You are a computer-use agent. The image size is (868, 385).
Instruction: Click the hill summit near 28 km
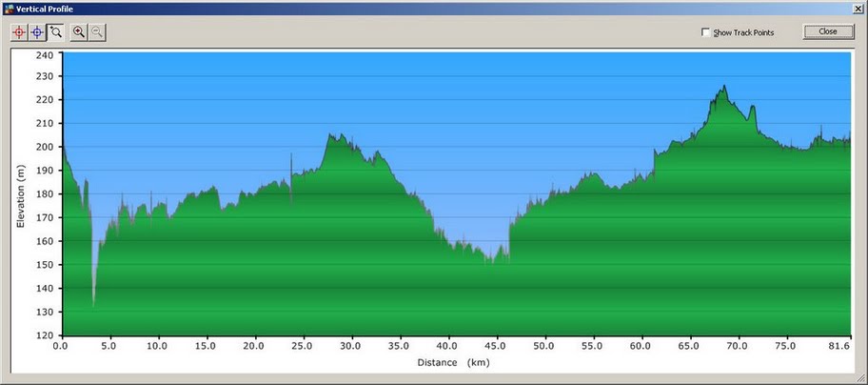(x=331, y=135)
